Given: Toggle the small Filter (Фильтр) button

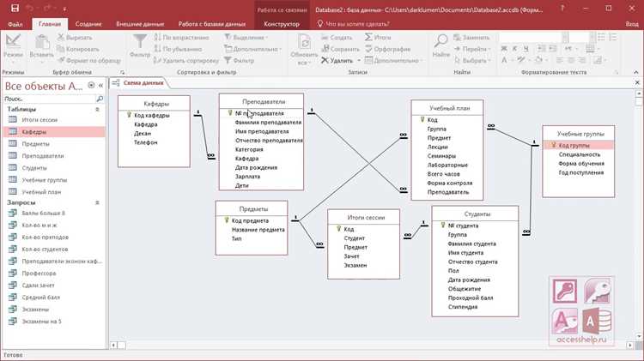Looking at the screenshot, I should pyautogui.click(x=240, y=60).
